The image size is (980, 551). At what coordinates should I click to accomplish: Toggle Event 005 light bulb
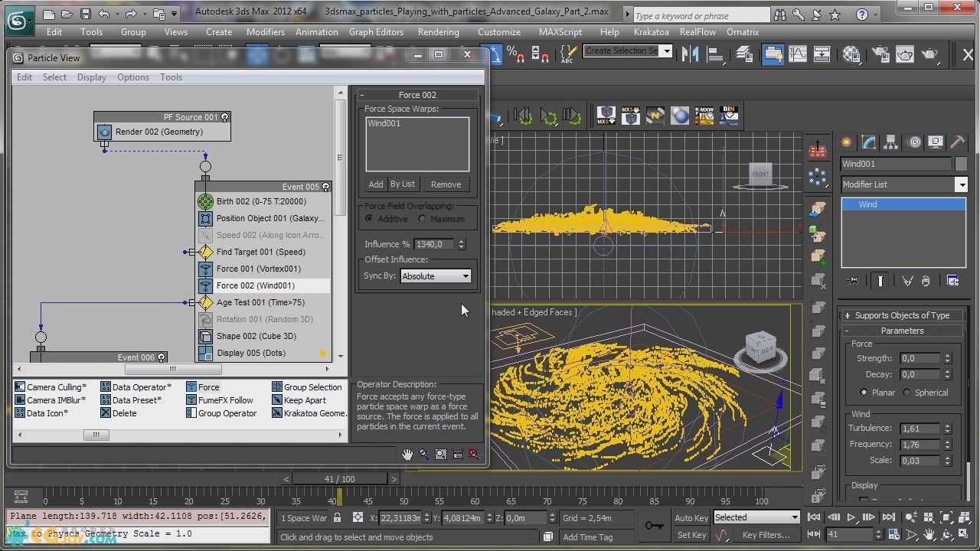326,187
